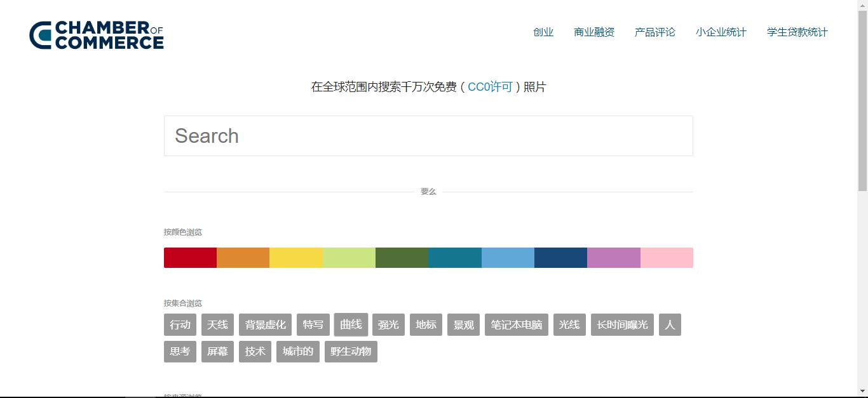
Task: Click inside the Search input field
Action: 428,135
